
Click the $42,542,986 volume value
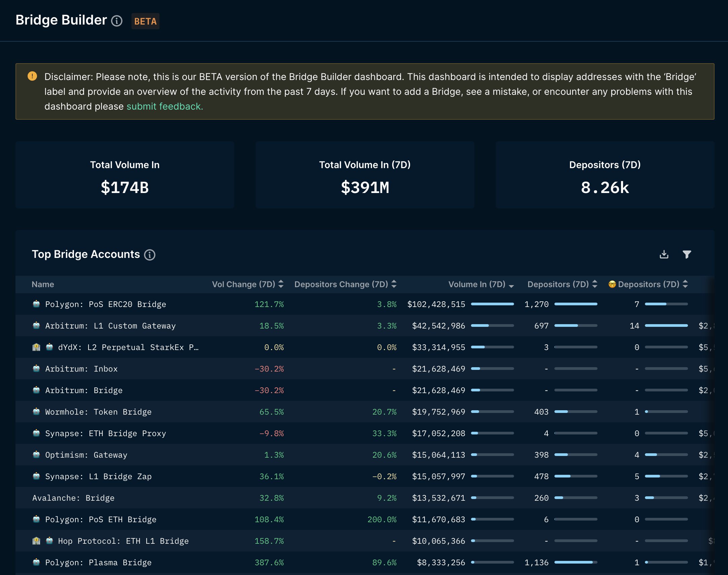click(438, 326)
